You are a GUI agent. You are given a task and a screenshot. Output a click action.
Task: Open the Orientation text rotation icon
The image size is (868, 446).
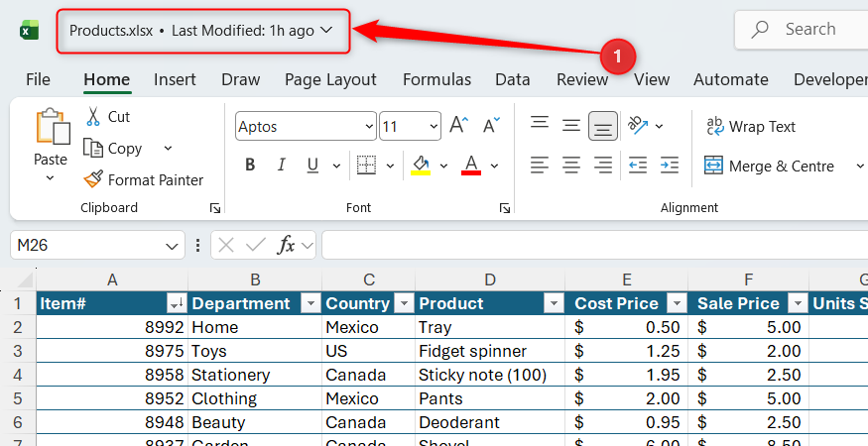pos(638,126)
